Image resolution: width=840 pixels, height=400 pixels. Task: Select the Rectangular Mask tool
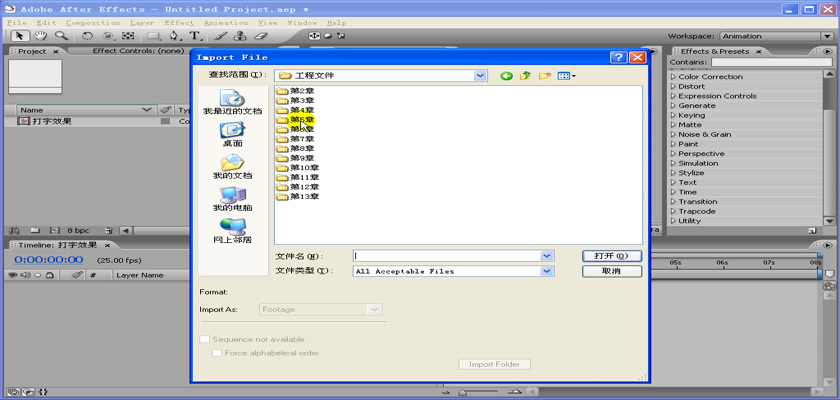(x=154, y=36)
